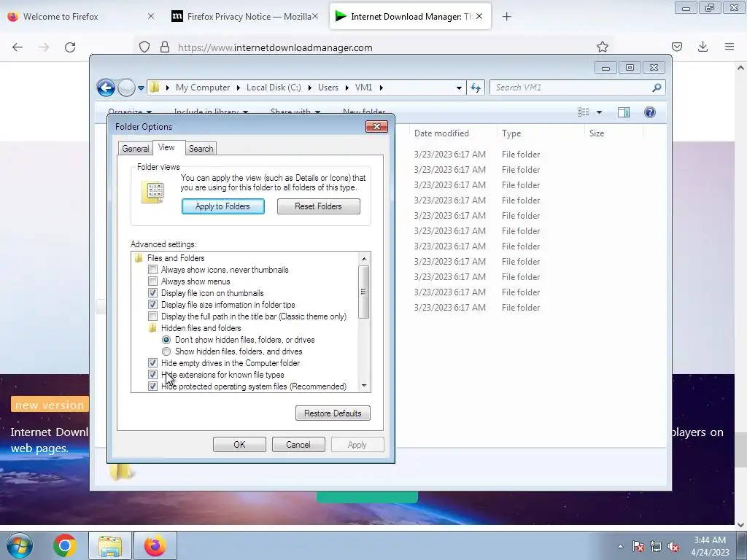This screenshot has width=747, height=560.
Task: Open Save to Pocket icon in Firefox
Action: 676,47
